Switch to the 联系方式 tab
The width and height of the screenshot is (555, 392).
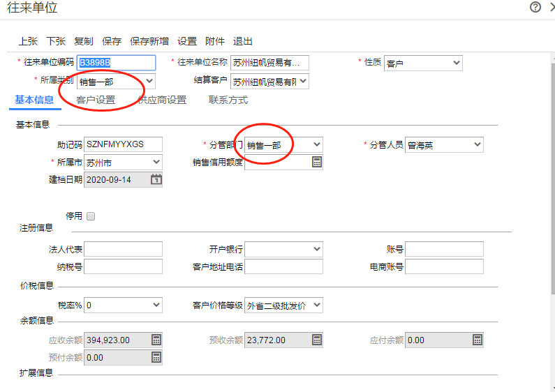click(228, 100)
